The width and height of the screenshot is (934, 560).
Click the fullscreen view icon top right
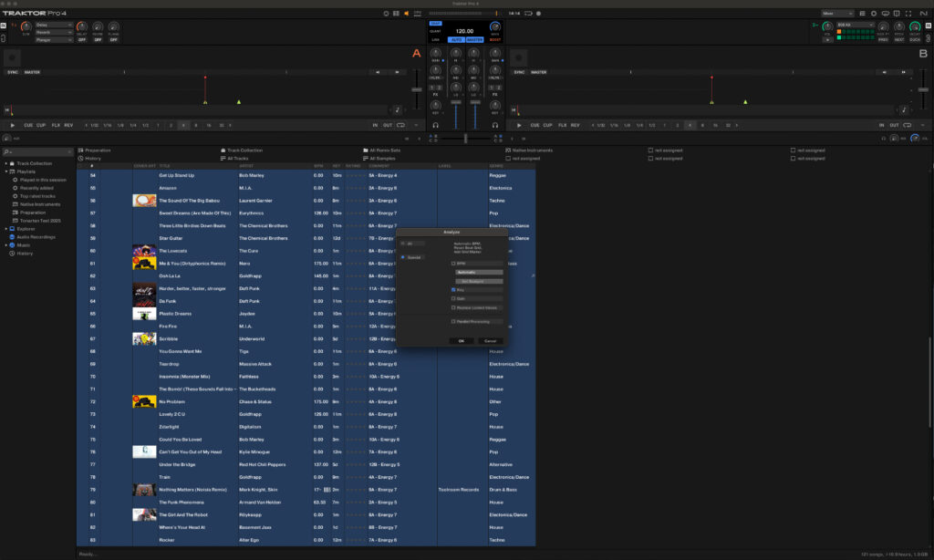click(x=908, y=13)
